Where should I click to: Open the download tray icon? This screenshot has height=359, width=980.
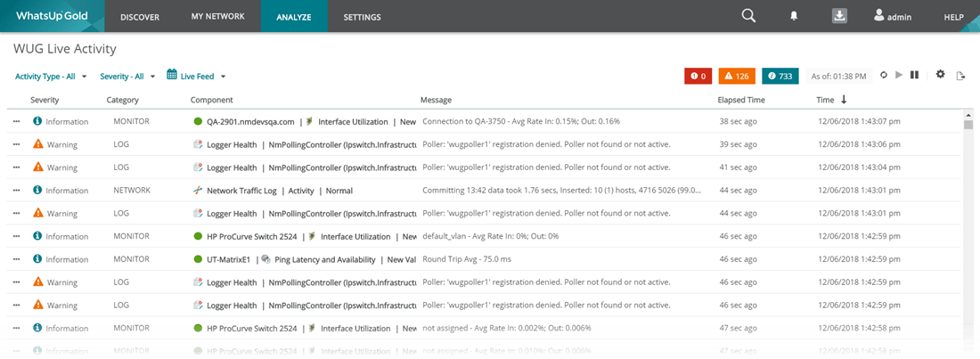coord(838,16)
